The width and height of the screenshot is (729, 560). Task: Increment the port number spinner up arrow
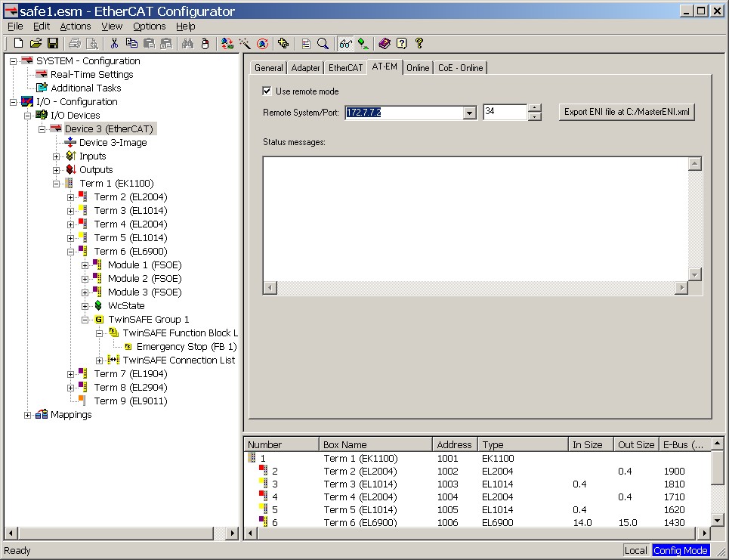pos(535,108)
